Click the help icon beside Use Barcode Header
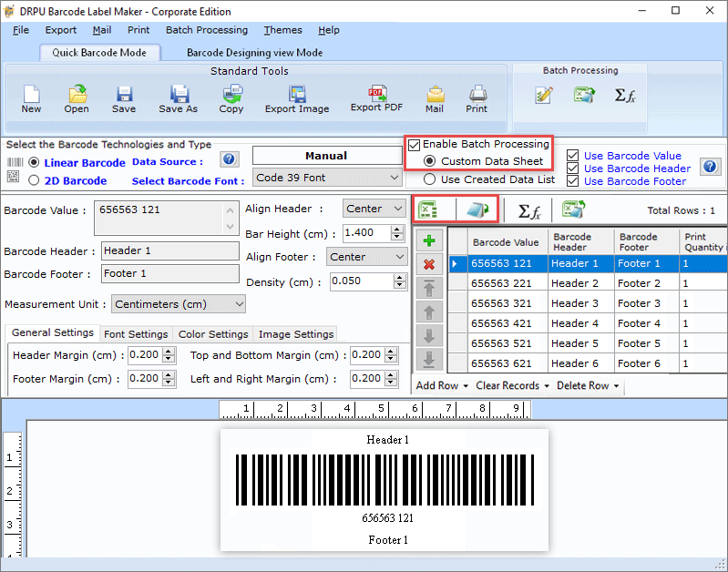This screenshot has height=572, width=728. point(711,166)
